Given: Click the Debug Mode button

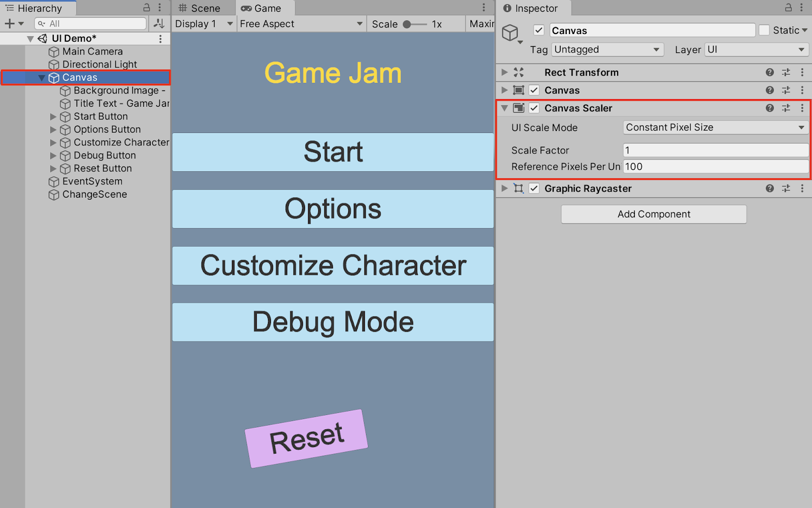Looking at the screenshot, I should pos(333,322).
